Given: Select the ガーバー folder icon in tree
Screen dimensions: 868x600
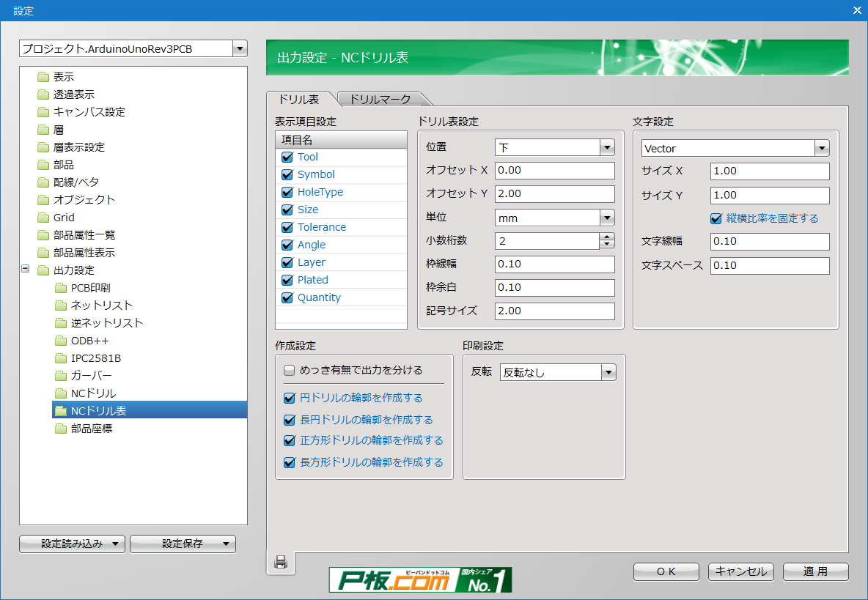Looking at the screenshot, I should [61, 376].
